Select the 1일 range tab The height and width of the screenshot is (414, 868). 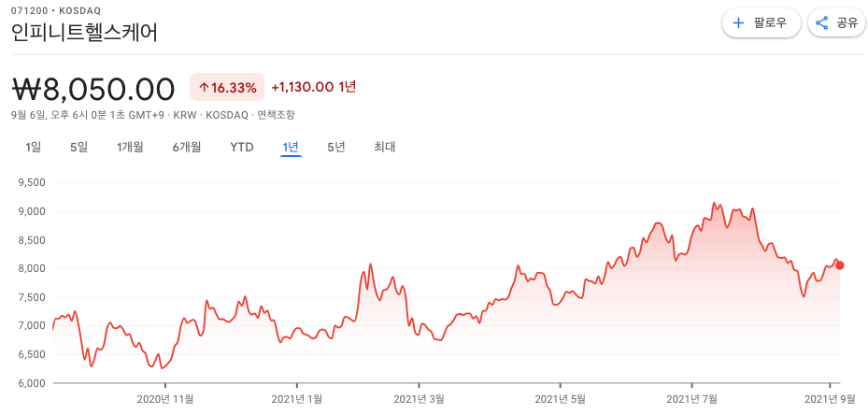click(x=34, y=148)
